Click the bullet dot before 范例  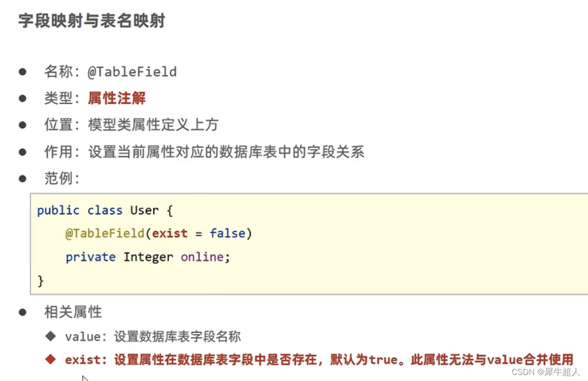click(23, 178)
